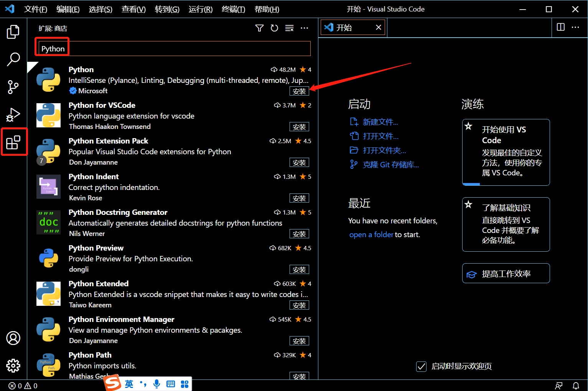Clear extensions search results icon
Image resolution: width=588 pixels, height=391 pixels.
[290, 28]
